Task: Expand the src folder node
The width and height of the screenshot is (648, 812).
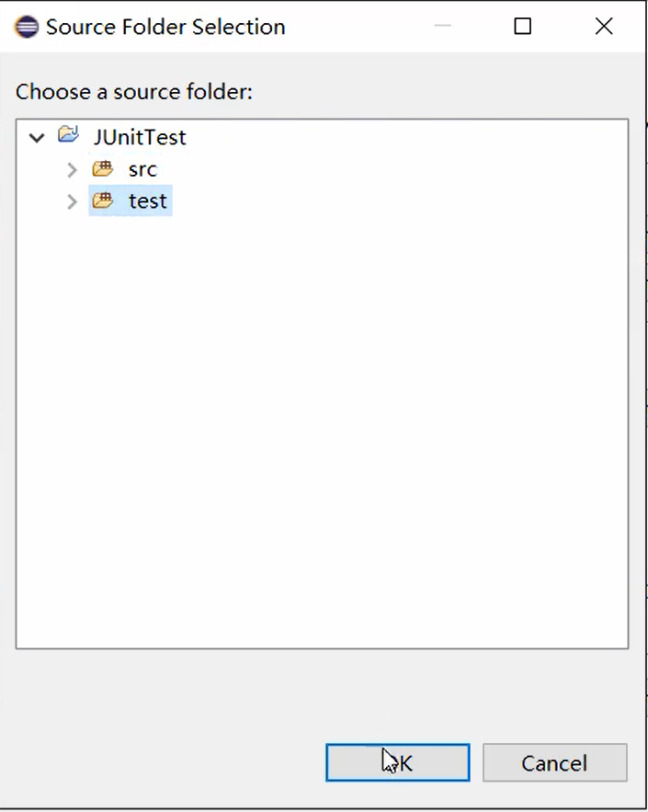Action: pyautogui.click(x=72, y=170)
